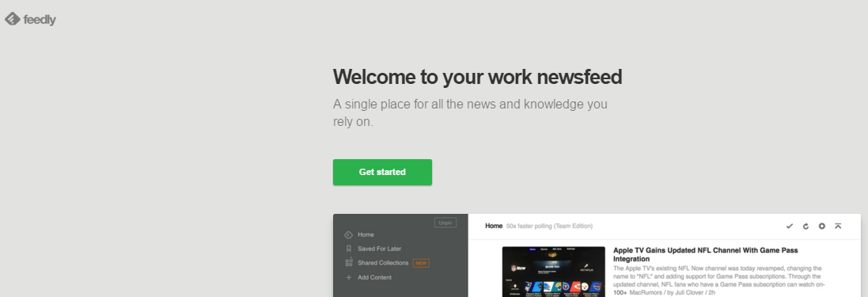This screenshot has height=297, width=868.
Task: Open Home in the preview sidebar
Action: (366, 235)
